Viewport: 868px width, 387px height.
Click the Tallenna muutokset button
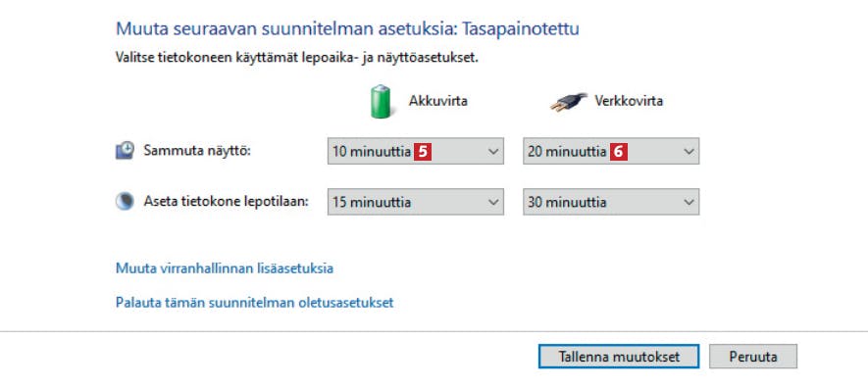tap(618, 357)
